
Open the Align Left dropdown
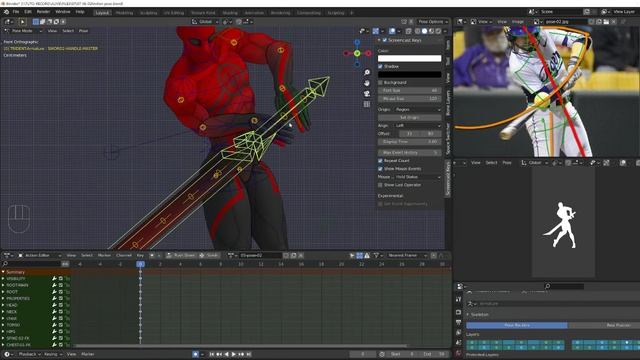[417, 125]
